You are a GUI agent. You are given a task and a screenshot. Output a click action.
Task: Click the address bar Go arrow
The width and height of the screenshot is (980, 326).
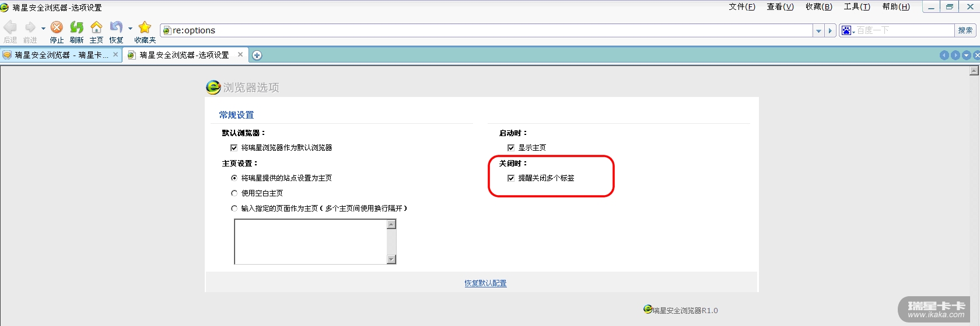pos(830,30)
